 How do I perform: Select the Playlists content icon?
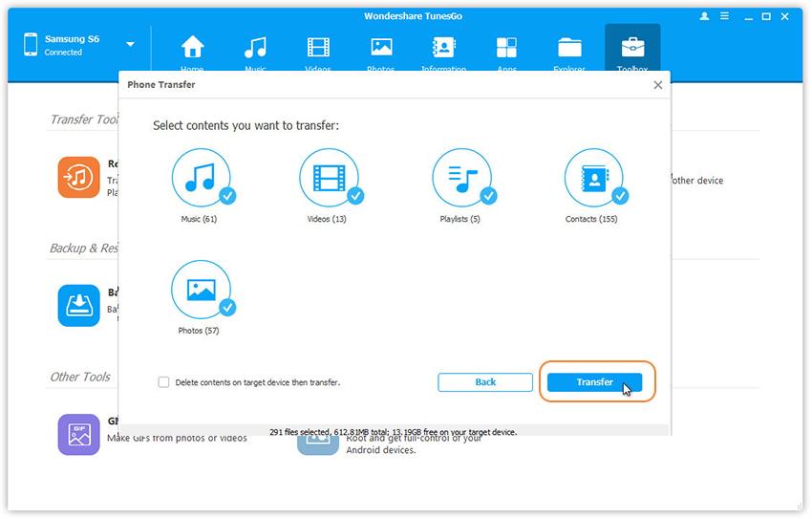[x=461, y=179]
